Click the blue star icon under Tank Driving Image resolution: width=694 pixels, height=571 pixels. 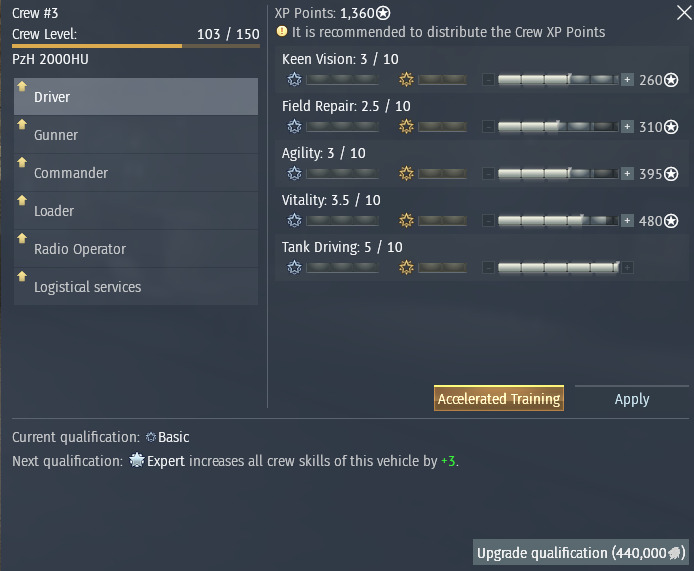[294, 267]
